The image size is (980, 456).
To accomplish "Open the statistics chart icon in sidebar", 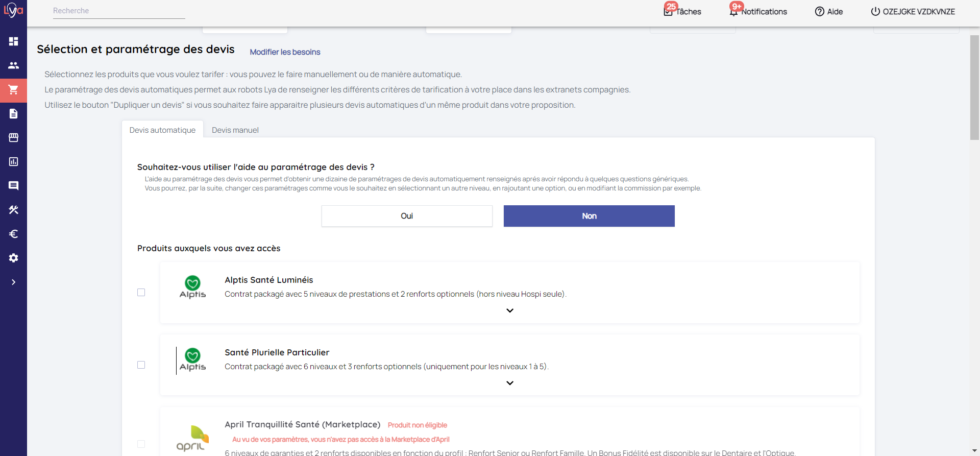I will (13, 162).
